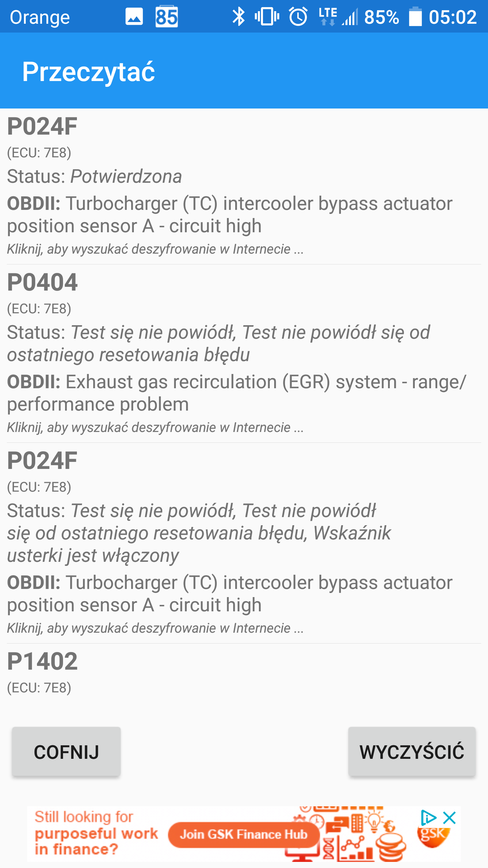
Task: Tap the EGR system description text
Action: click(x=237, y=393)
